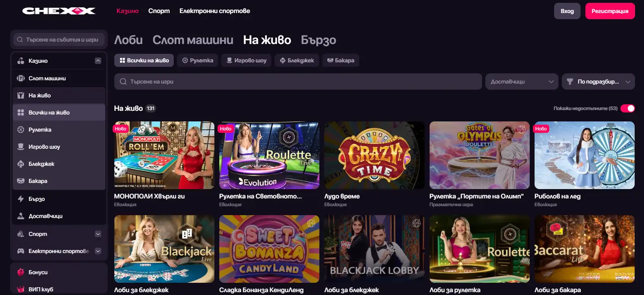The height and width of the screenshot is (295, 644).
Task: Open the Доставчици providers dropdown
Action: pos(522,81)
